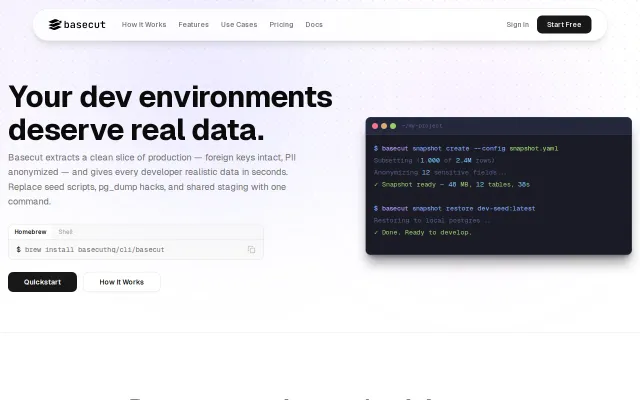Click 'Restoring to local postgres' terminal line

point(432,220)
